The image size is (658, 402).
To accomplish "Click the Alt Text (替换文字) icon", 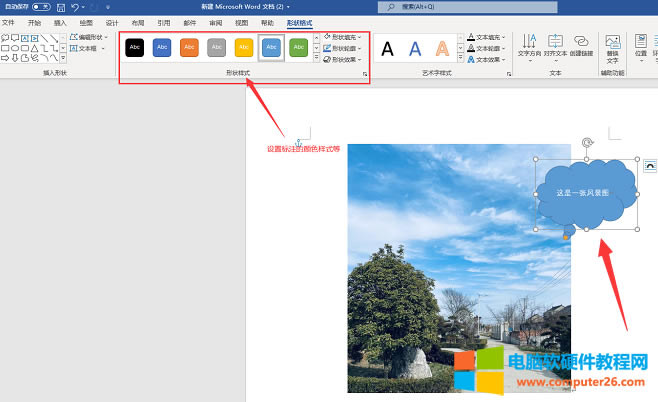I will (612, 46).
